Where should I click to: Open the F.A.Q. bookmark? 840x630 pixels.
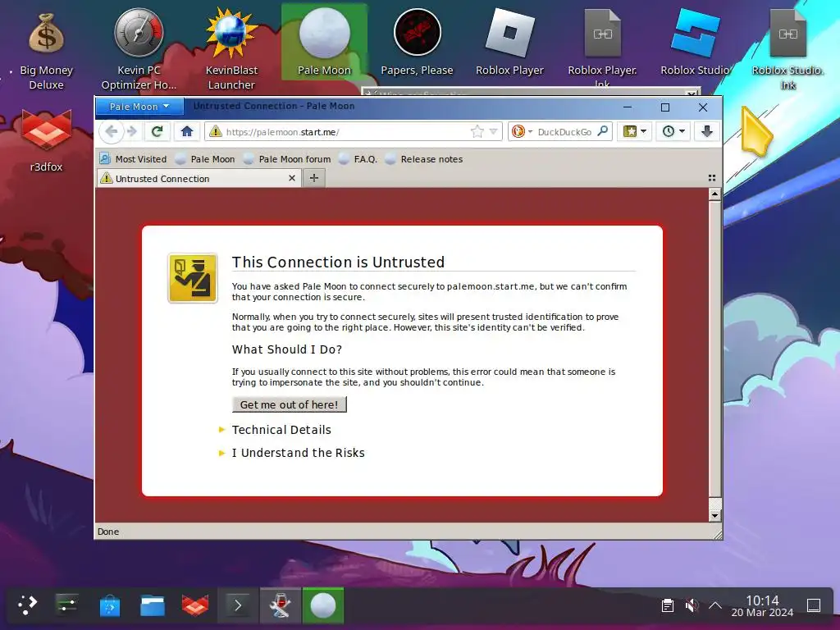pyautogui.click(x=358, y=159)
